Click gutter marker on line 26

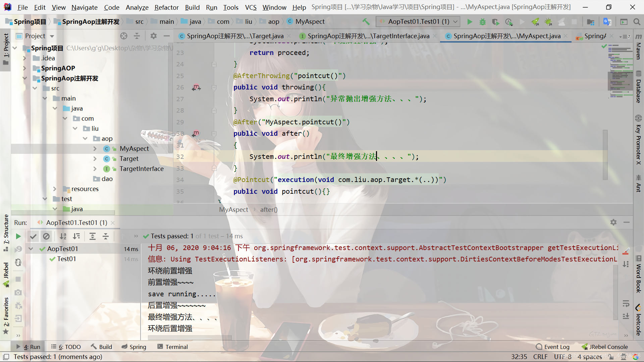point(196,87)
